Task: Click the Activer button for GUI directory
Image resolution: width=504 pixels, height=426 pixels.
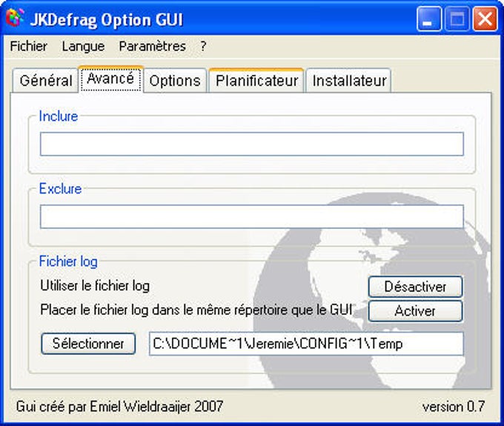Action: pos(415,310)
